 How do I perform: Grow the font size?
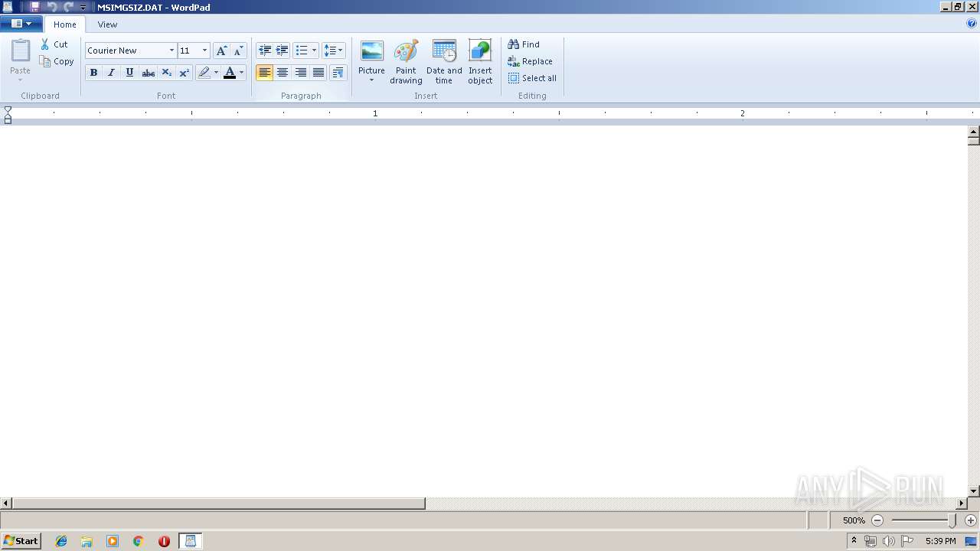coord(221,51)
